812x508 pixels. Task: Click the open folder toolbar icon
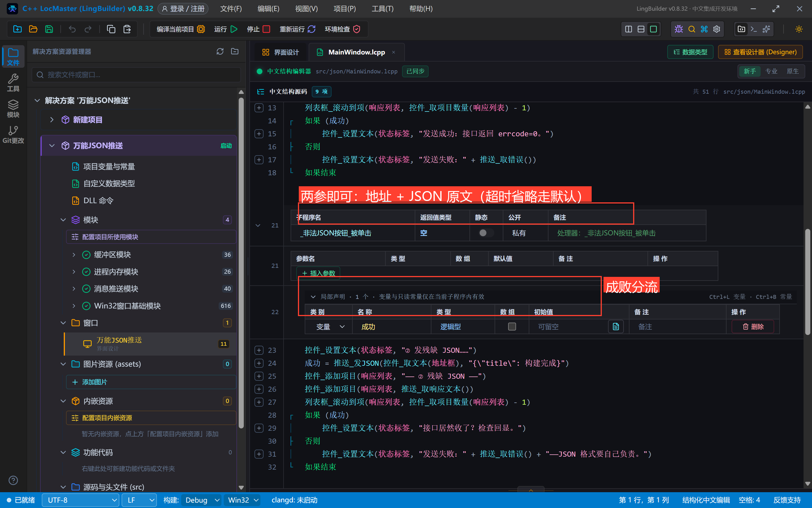(x=33, y=29)
